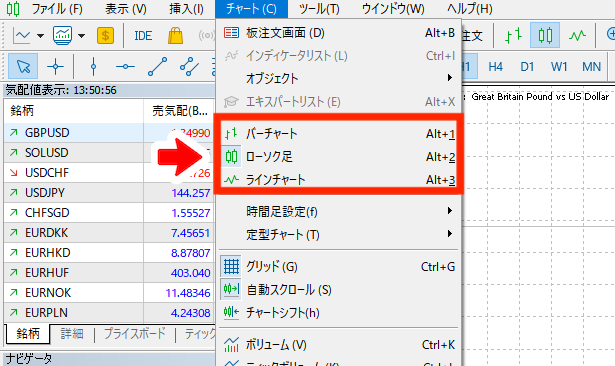The width and height of the screenshot is (615, 366).
Task: Select the crosshair tool
Action: pyautogui.click(x=55, y=66)
